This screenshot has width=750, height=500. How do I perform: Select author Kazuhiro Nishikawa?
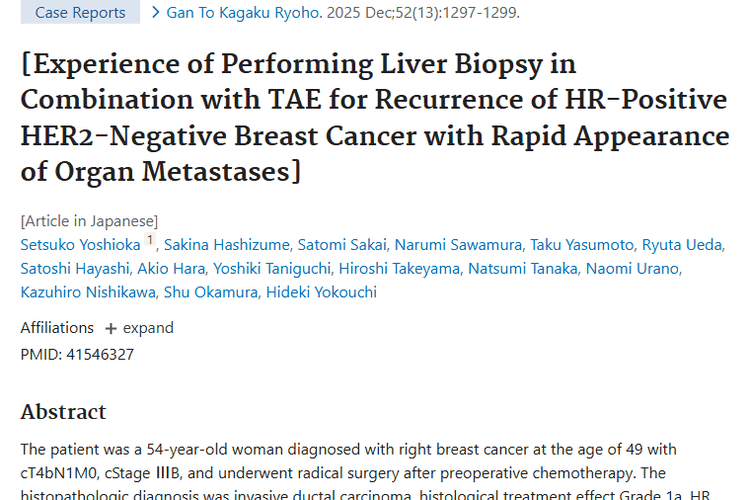(x=86, y=292)
